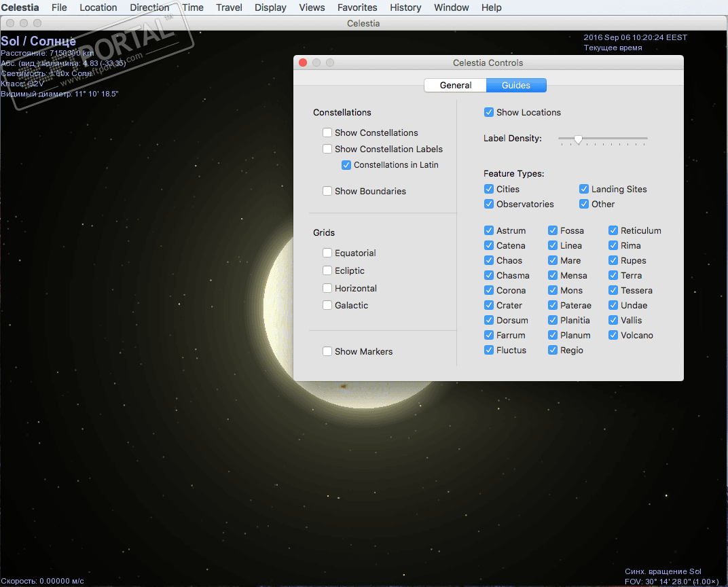Enable Show Markers checkbox
This screenshot has height=587, width=728.
click(x=327, y=352)
